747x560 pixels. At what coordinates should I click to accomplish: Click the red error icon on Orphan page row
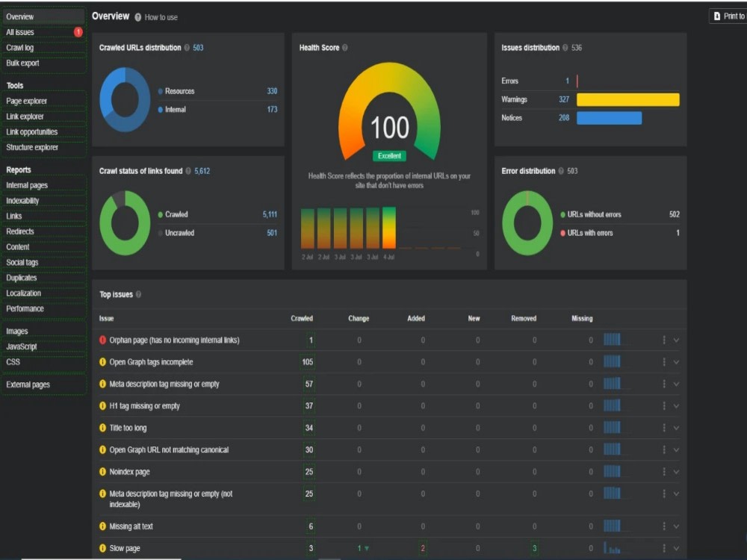tap(102, 340)
